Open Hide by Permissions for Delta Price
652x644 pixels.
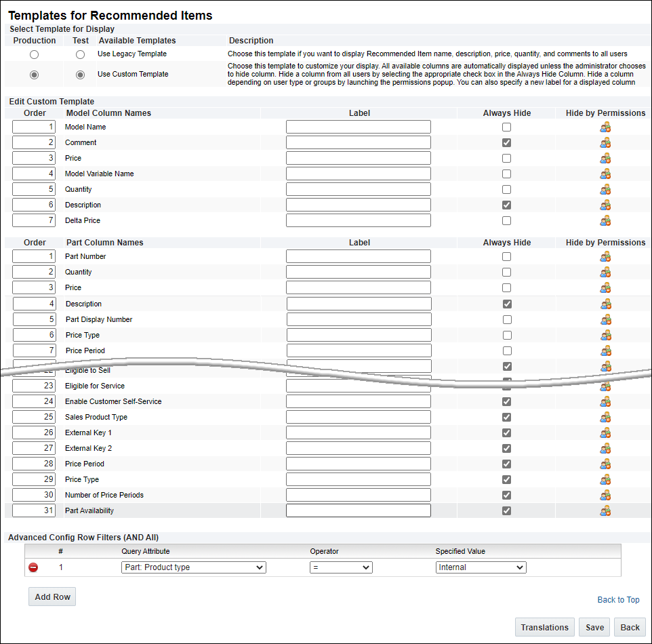coord(605,220)
